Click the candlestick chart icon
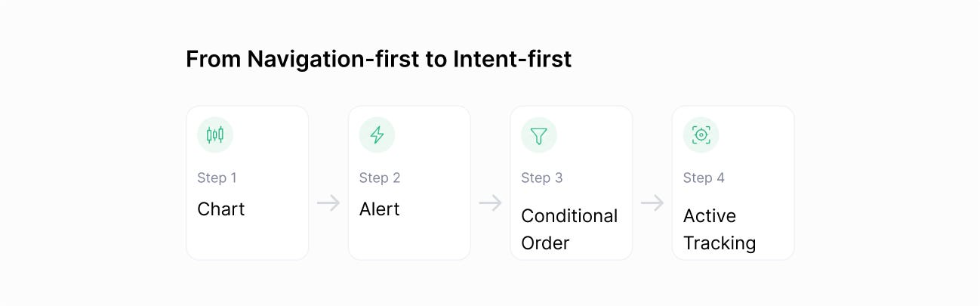The image size is (980, 306). point(215,135)
